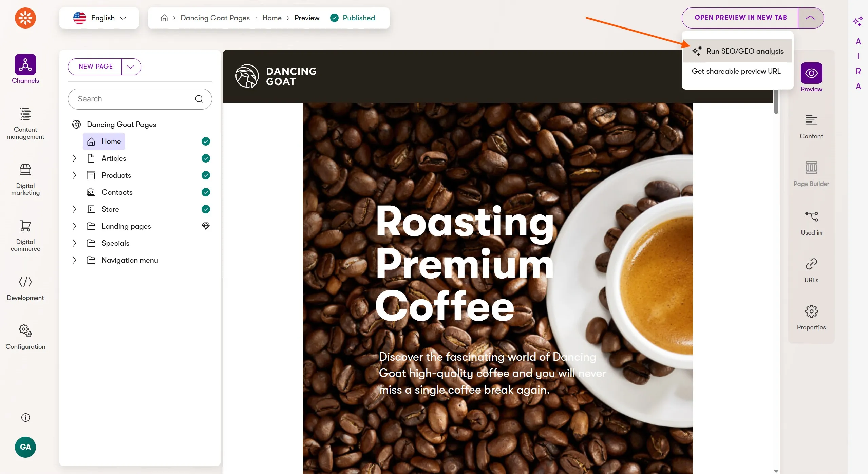The width and height of the screenshot is (868, 474).
Task: Open Development code icon
Action: click(x=25, y=282)
